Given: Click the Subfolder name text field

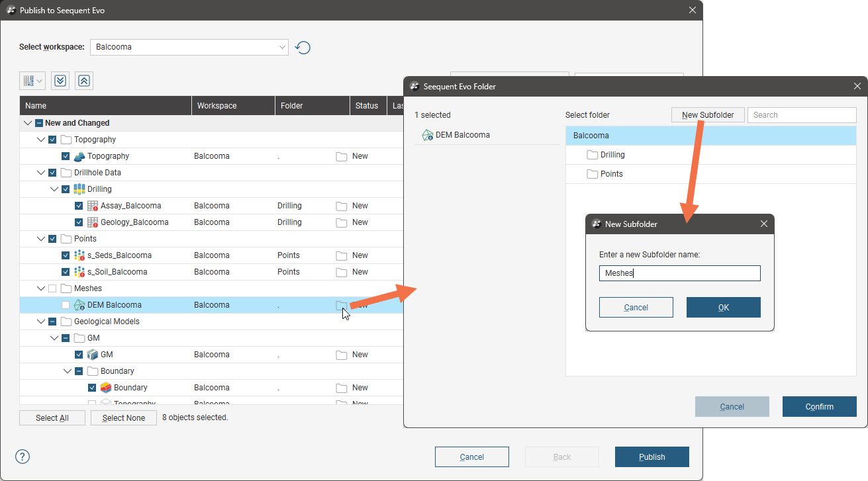Looking at the screenshot, I should (x=679, y=273).
